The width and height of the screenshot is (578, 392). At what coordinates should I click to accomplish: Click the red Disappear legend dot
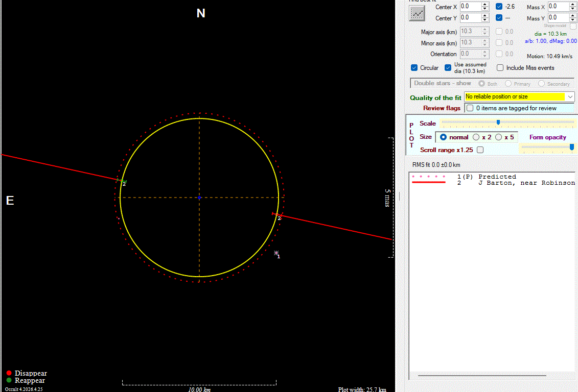[9, 373]
